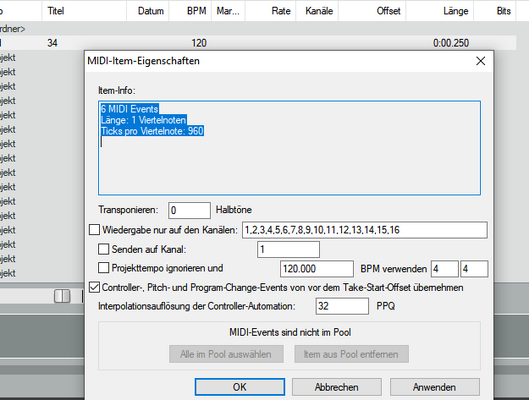529x400 pixels.
Task: Click the channel list input field
Action: pyautogui.click(x=365, y=230)
